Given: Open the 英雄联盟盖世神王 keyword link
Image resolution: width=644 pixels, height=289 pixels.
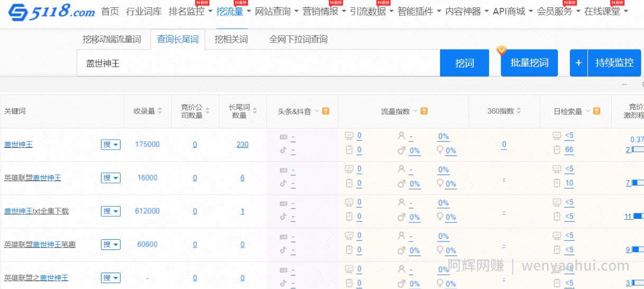Looking at the screenshot, I should pos(33,178).
